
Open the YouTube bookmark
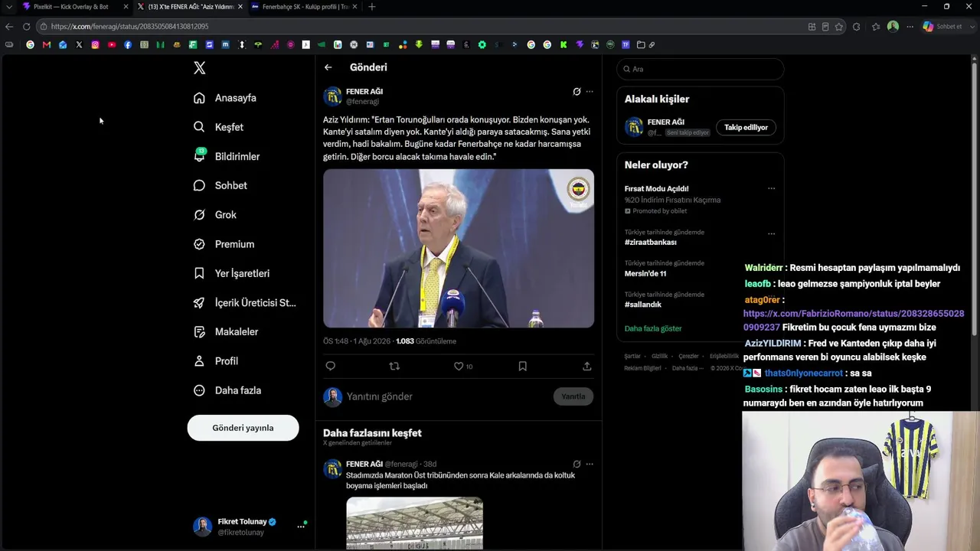click(x=112, y=44)
